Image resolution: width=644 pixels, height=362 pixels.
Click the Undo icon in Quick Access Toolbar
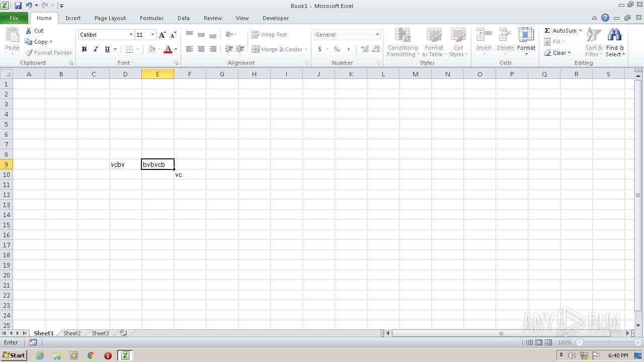coord(29,6)
